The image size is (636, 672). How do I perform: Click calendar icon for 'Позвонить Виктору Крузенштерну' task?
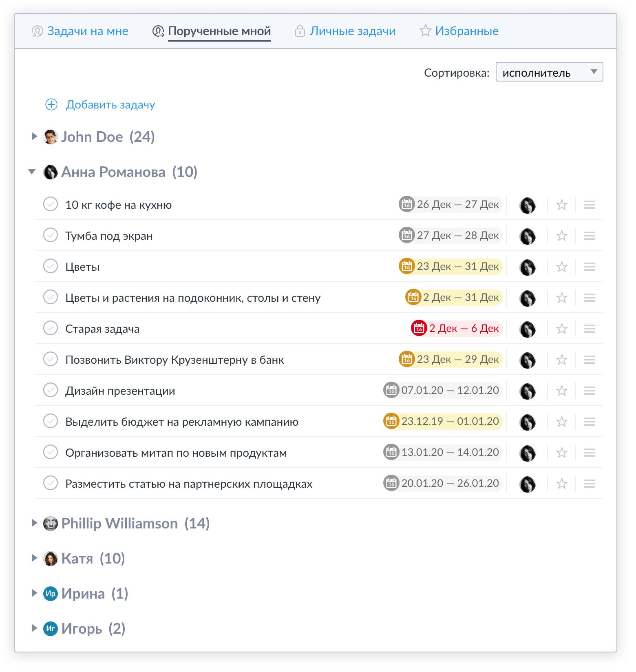click(406, 360)
